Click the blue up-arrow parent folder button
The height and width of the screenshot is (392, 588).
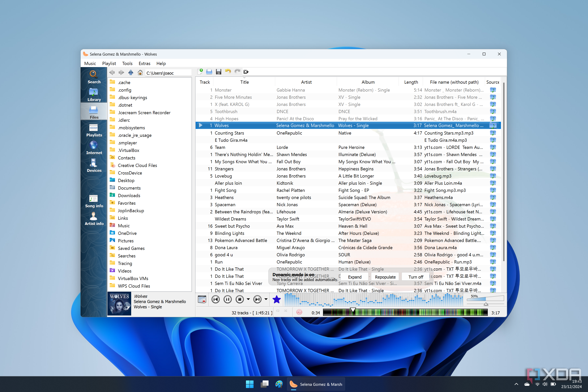130,73
